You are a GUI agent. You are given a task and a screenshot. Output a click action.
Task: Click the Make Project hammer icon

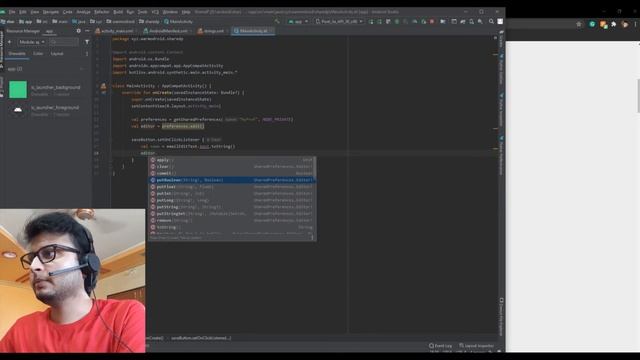277,21
